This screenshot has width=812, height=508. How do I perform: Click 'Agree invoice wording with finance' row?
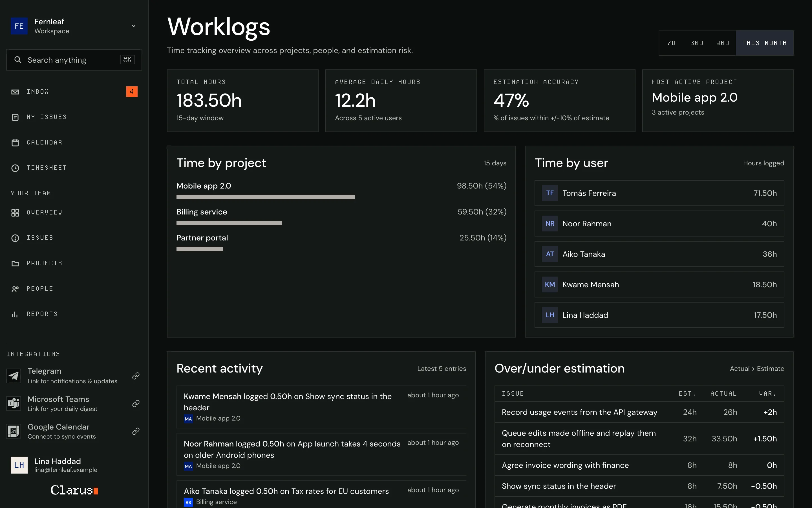(639, 465)
